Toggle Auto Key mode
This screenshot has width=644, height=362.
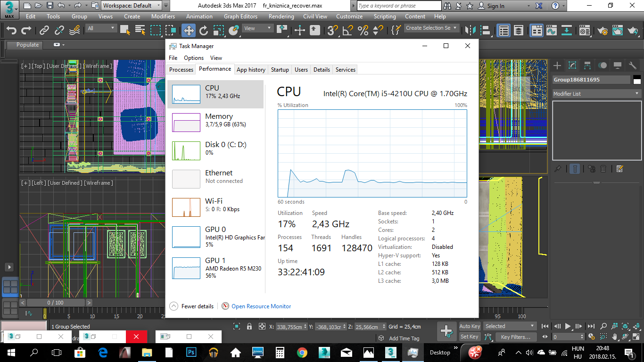click(470, 326)
